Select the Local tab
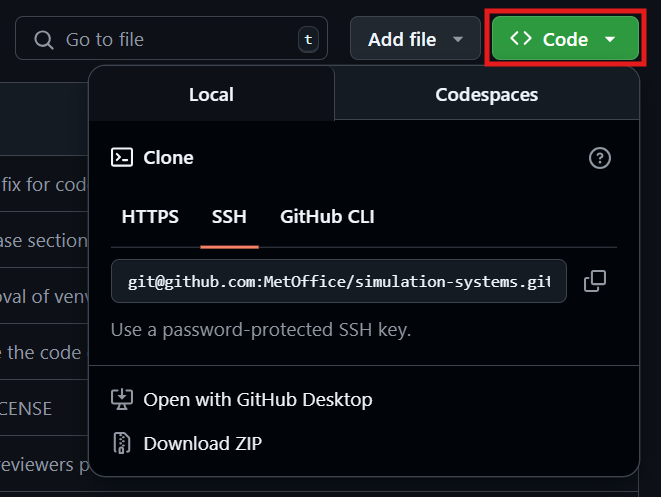The image size is (661, 497). pos(211,95)
